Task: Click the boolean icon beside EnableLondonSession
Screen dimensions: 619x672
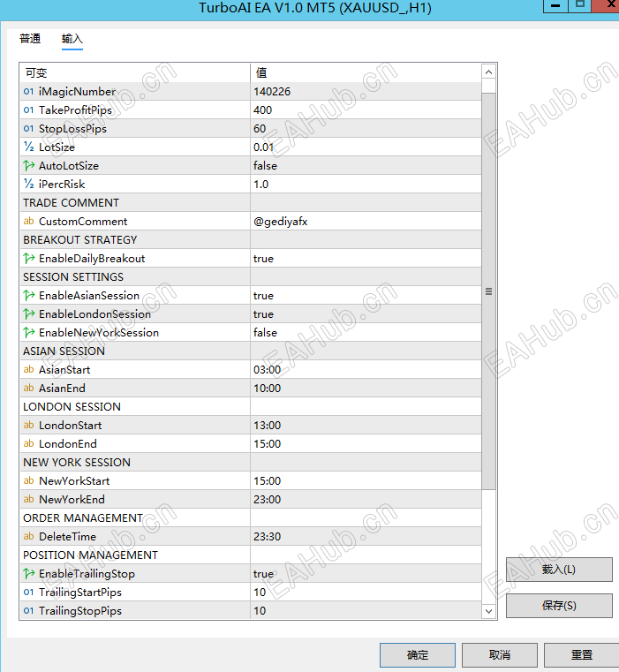Action: tap(29, 314)
